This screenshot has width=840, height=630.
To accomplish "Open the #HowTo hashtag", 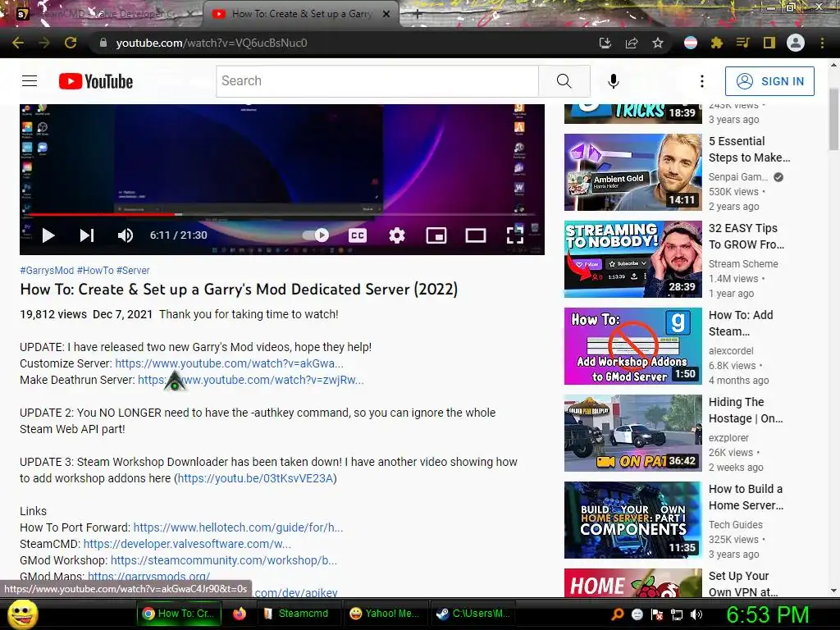I will (95, 271).
